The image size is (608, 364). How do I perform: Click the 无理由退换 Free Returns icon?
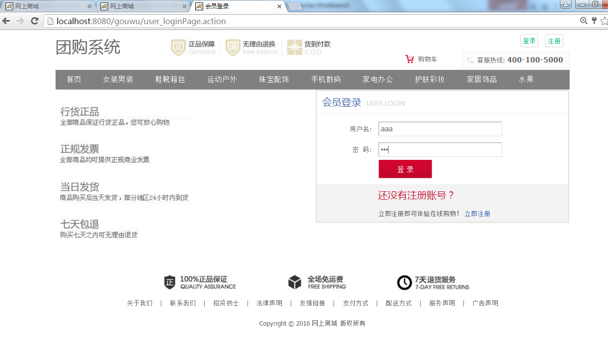click(x=232, y=47)
